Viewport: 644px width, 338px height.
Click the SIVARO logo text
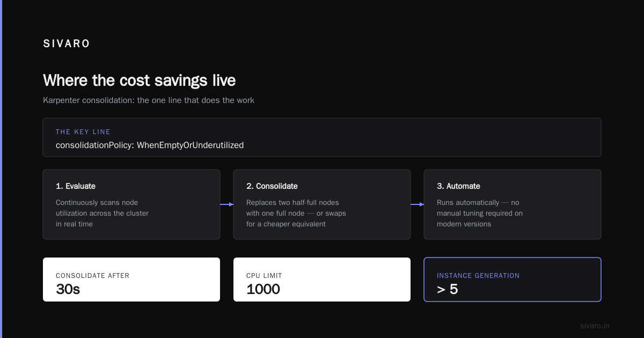(x=67, y=44)
